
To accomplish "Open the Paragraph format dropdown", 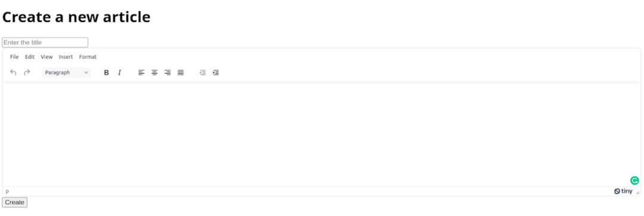I will 67,73.
